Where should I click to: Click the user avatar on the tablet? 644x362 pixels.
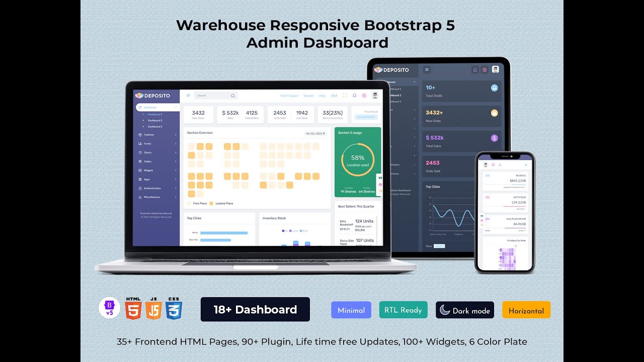click(496, 70)
